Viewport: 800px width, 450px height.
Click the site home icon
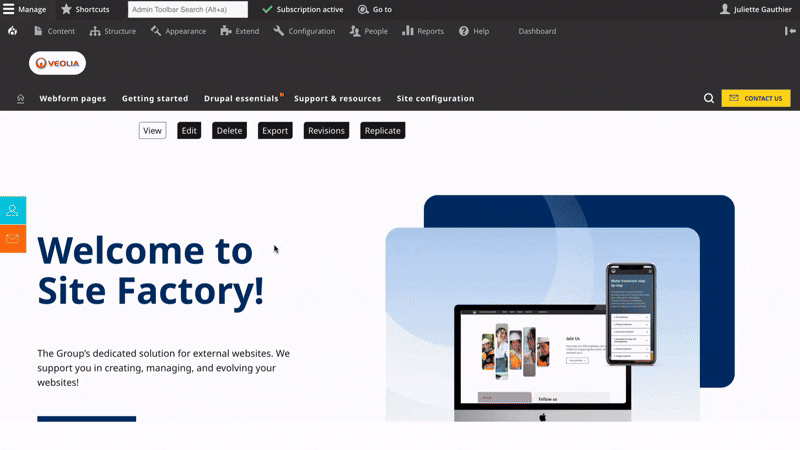(x=20, y=98)
